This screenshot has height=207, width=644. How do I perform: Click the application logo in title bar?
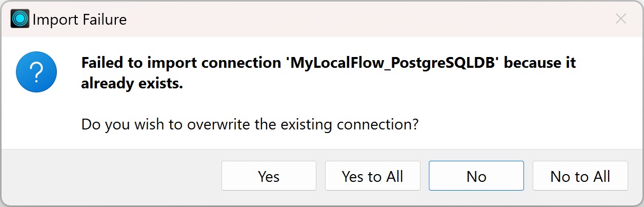pyautogui.click(x=20, y=20)
